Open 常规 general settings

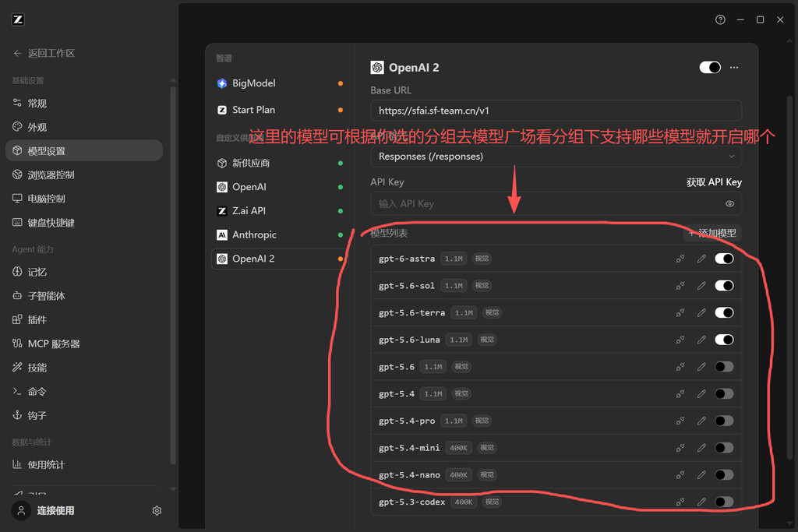pyautogui.click(x=84, y=104)
